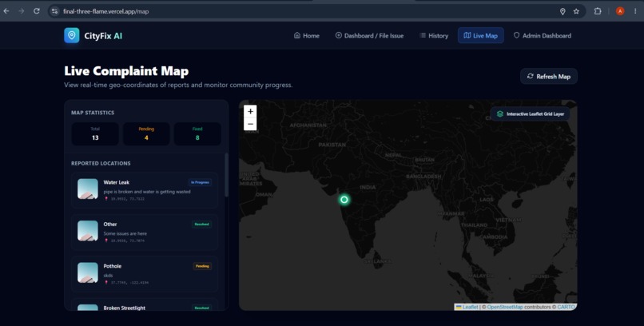Click the Interactive Leaflet Grid Layer badge
This screenshot has height=326, width=644.
click(x=530, y=113)
